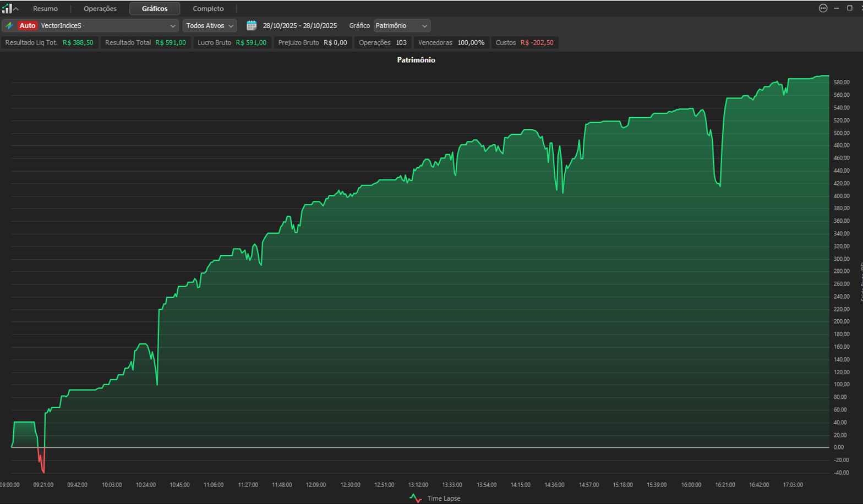Open the calendar date picker icon
Image resolution: width=863 pixels, height=504 pixels.
(252, 25)
